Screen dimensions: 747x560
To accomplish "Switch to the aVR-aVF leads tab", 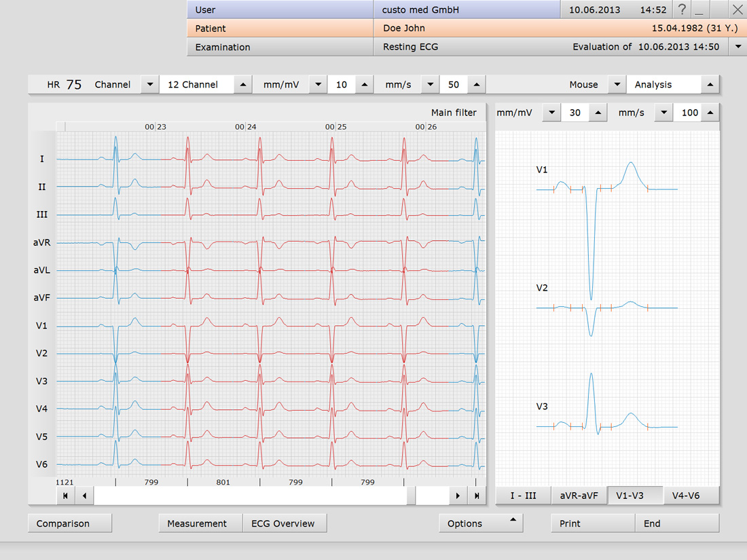I will tap(579, 496).
